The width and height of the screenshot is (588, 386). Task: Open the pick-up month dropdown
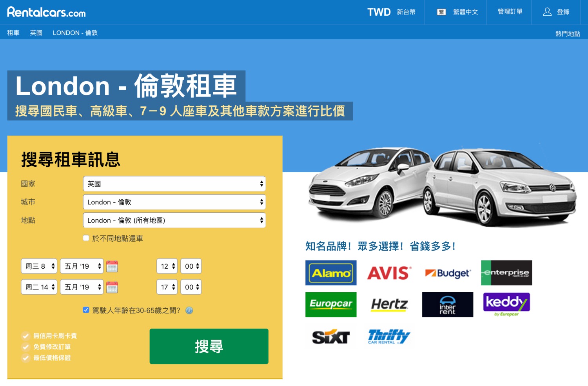pyautogui.click(x=82, y=266)
